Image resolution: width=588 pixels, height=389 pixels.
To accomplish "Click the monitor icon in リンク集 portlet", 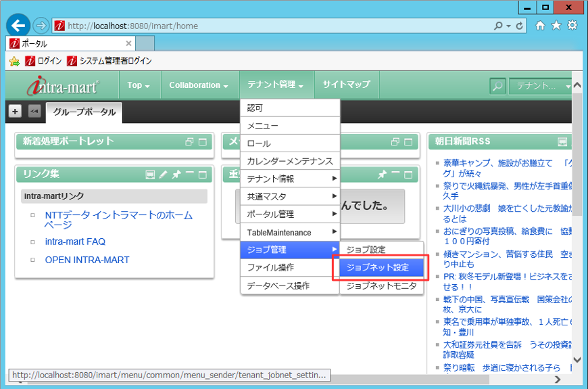I will (x=150, y=175).
